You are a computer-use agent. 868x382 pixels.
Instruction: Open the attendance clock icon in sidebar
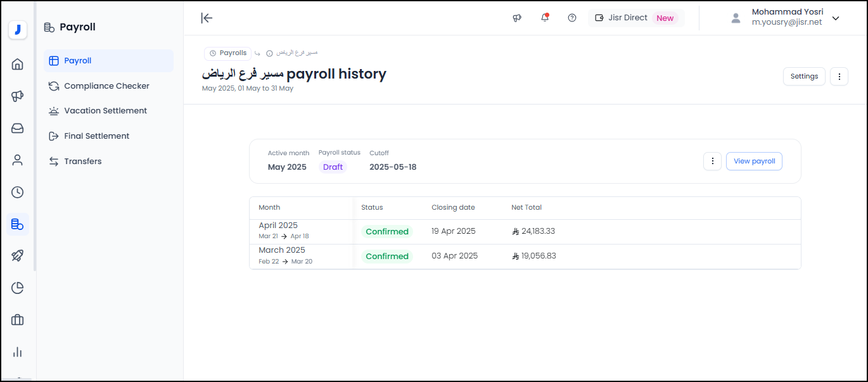point(18,193)
